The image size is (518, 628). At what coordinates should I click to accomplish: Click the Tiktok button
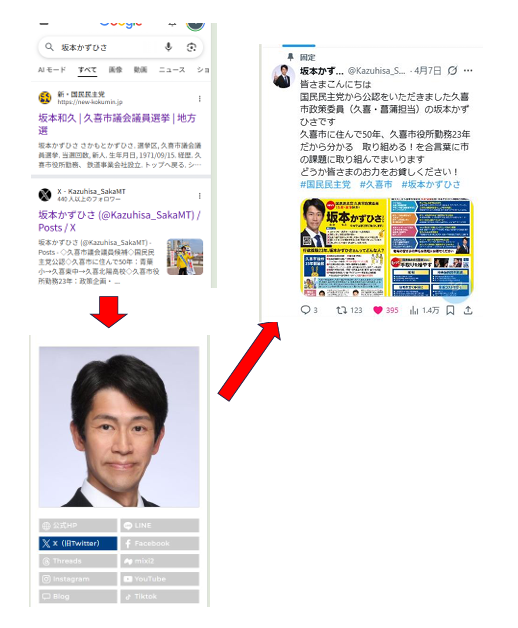pyautogui.click(x=159, y=596)
